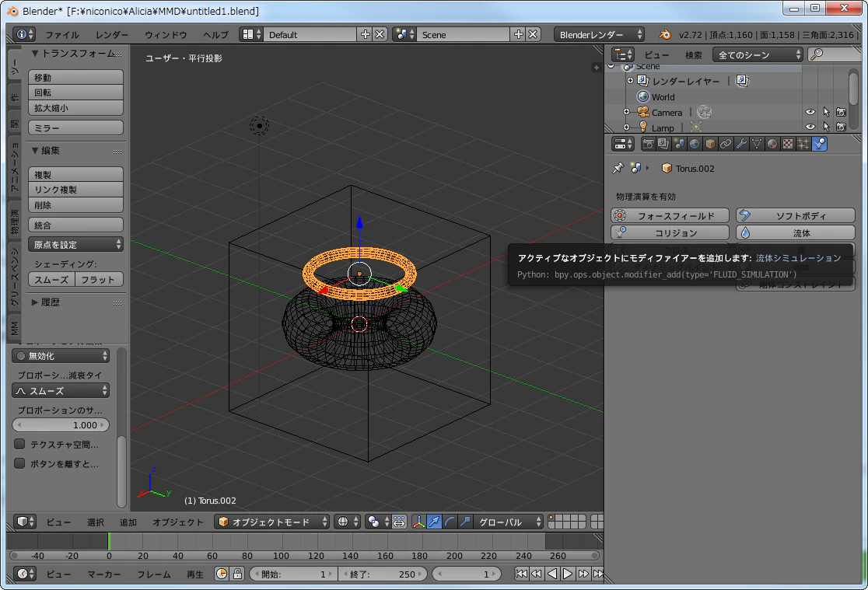The height and width of the screenshot is (590, 868).
Task: Toggle Lamp visibility eye in outliner
Action: 810,127
